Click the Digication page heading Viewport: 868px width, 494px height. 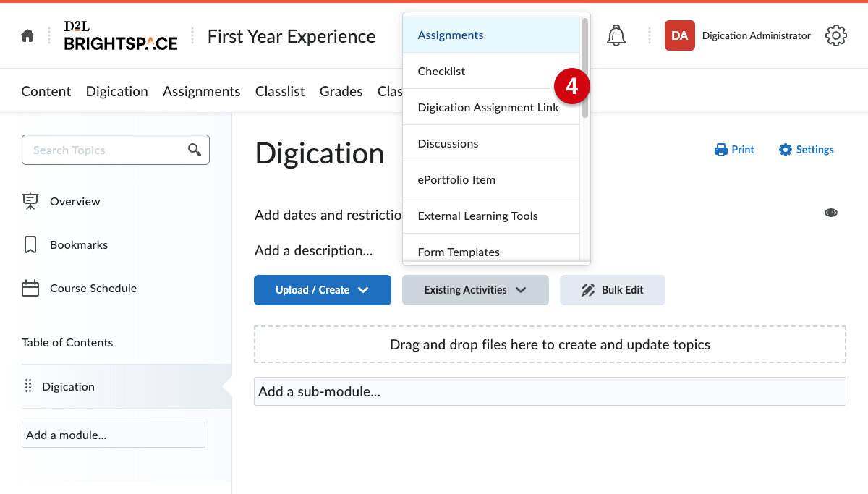320,153
